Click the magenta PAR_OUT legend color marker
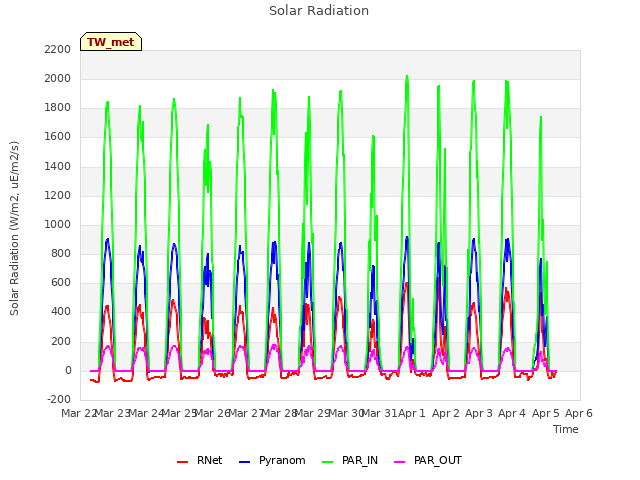The width and height of the screenshot is (640, 480). pos(399,462)
